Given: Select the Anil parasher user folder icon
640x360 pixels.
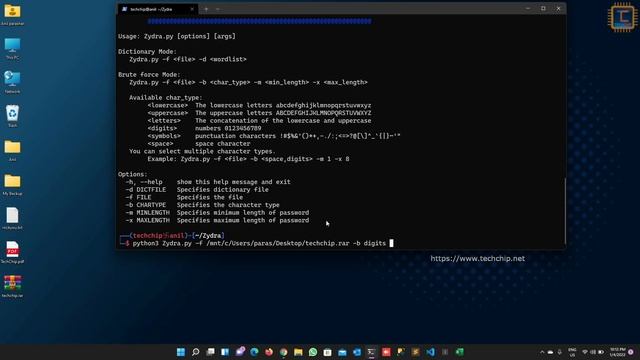Looking at the screenshot, I should [12, 15].
